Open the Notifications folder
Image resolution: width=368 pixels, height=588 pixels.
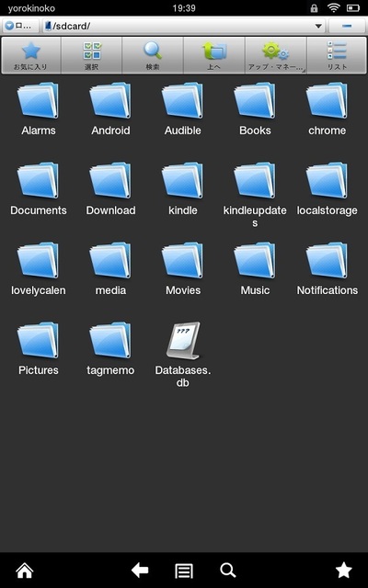tap(328, 269)
